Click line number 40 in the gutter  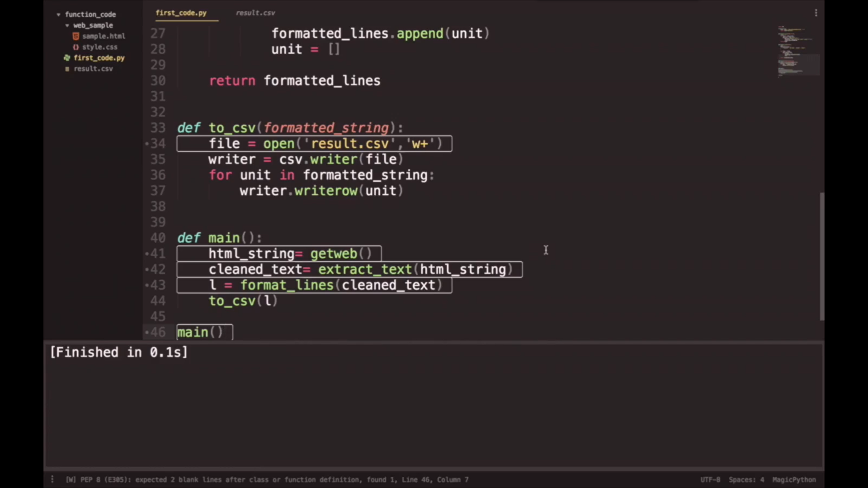point(158,238)
